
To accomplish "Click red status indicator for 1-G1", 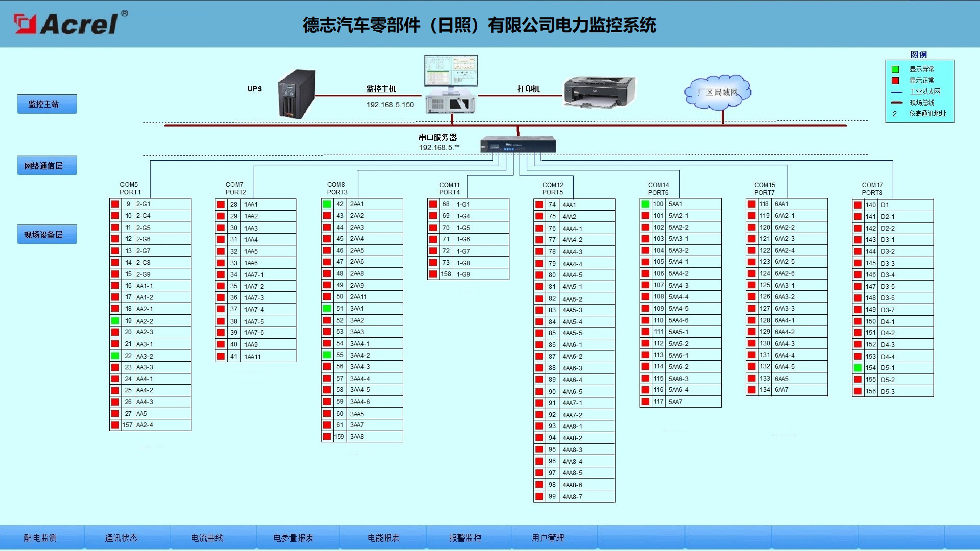I will coord(433,204).
